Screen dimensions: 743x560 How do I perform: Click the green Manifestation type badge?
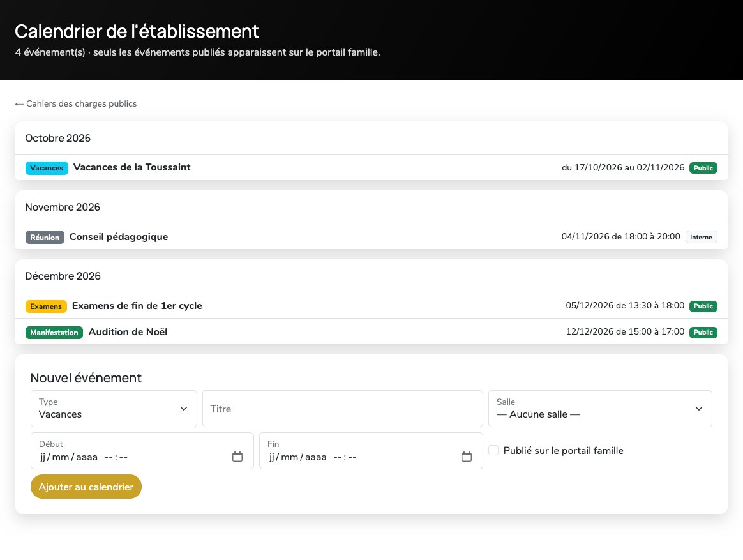tap(54, 333)
